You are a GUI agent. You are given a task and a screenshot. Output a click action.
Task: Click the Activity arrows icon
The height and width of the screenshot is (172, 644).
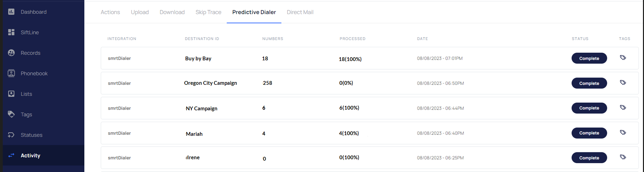pos(11,155)
